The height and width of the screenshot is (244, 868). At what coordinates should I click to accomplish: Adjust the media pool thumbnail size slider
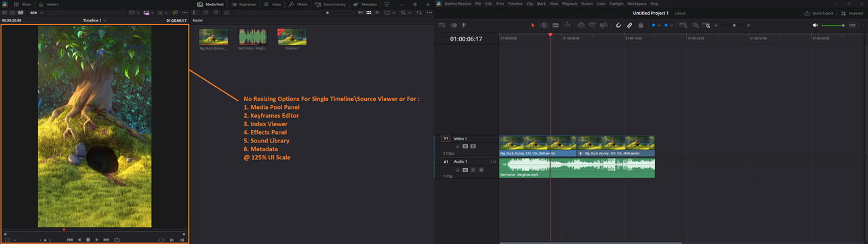pos(328,12)
